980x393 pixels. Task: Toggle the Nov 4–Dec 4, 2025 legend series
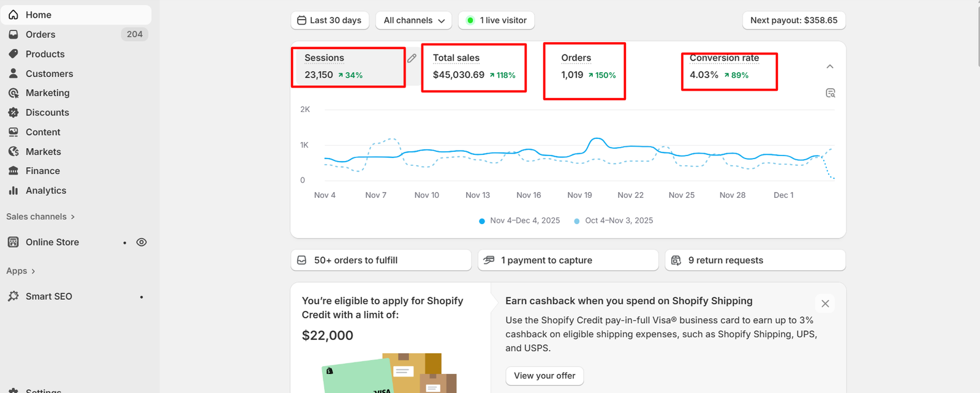tap(519, 220)
